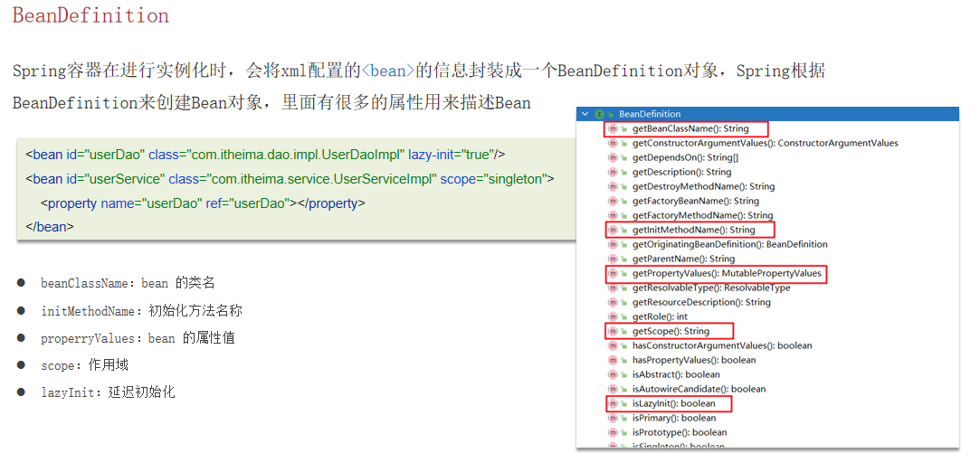Select getDescription(): String method
The image size is (980, 472).
coord(682,172)
